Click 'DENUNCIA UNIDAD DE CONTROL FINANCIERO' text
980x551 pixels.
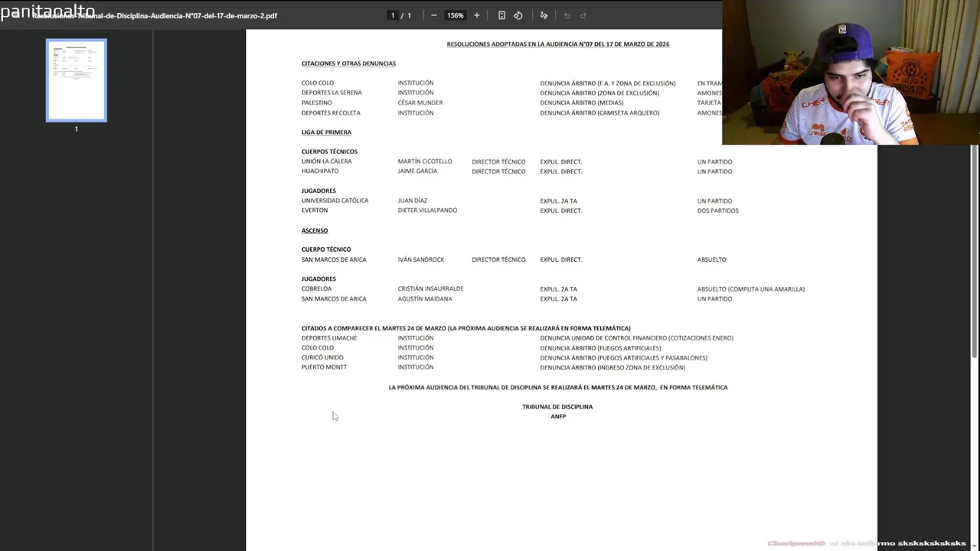[603, 338]
